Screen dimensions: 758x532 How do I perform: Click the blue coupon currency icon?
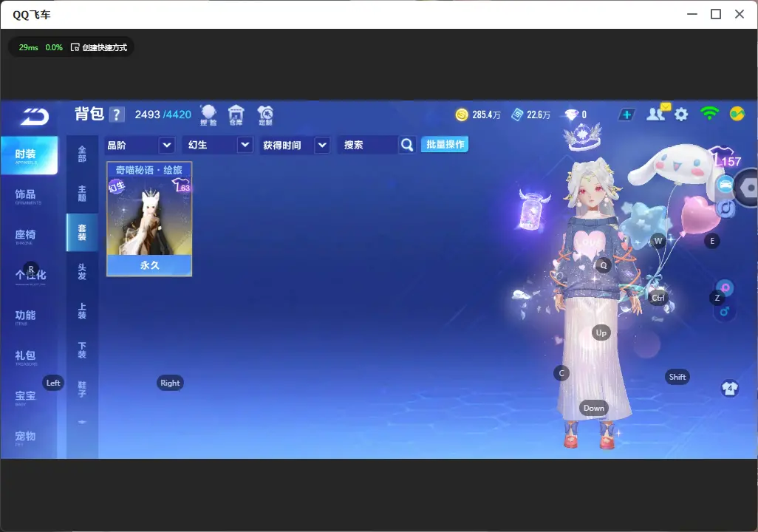click(x=517, y=115)
